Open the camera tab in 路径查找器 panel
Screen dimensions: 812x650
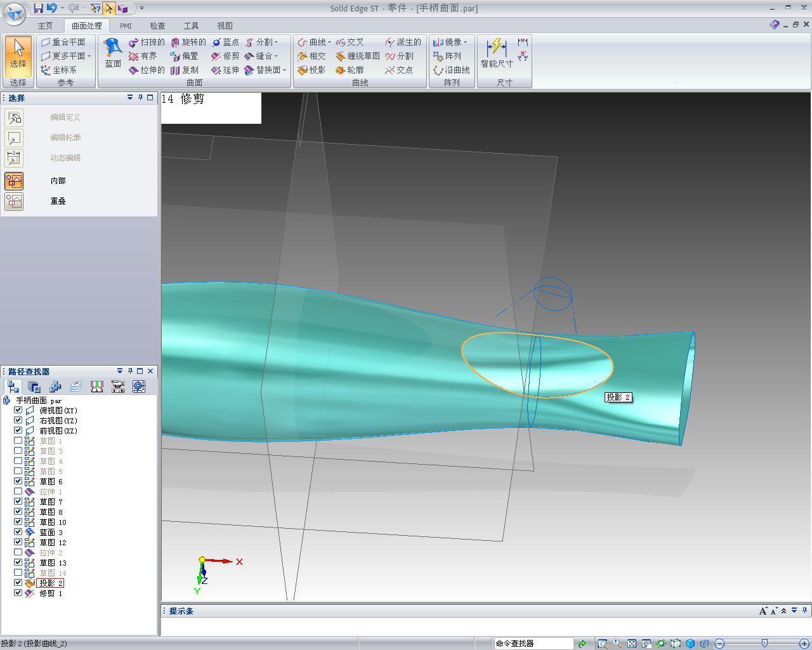click(x=117, y=387)
